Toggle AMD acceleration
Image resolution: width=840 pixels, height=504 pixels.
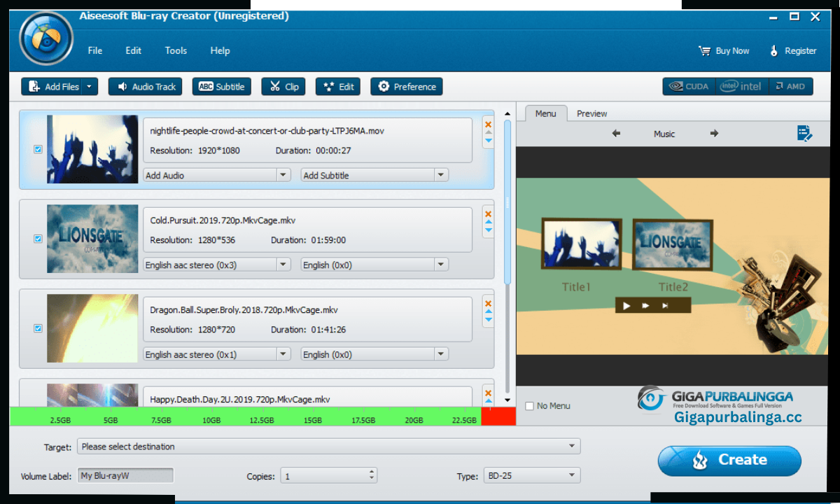point(790,87)
